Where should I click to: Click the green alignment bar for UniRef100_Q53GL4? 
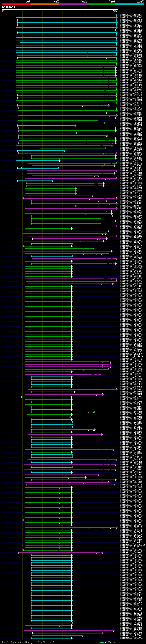coord(49,626)
